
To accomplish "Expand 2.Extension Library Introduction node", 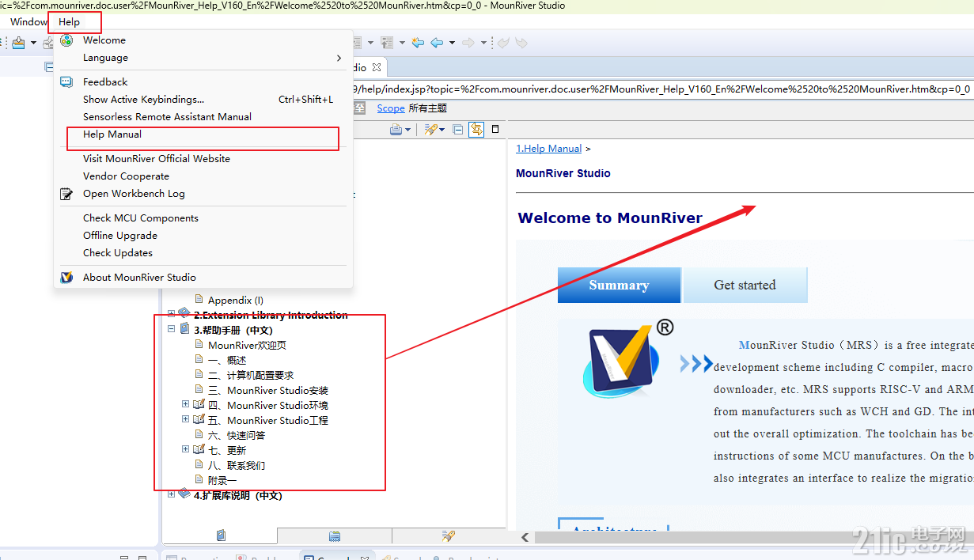I will [172, 314].
